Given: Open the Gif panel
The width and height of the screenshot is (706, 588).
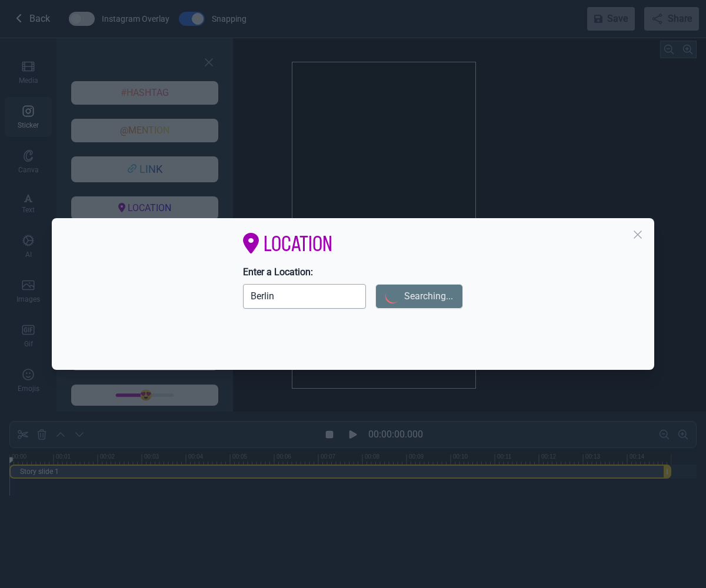Looking at the screenshot, I should coord(28,335).
